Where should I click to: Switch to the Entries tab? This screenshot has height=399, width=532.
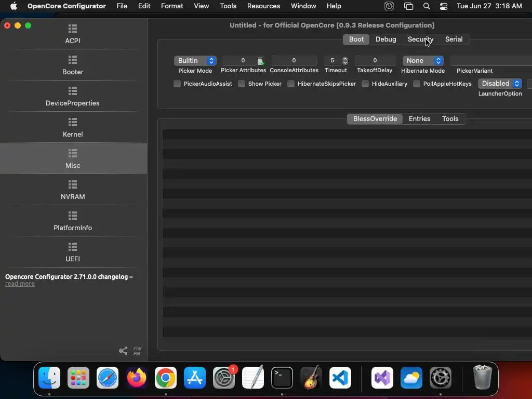[x=419, y=119]
